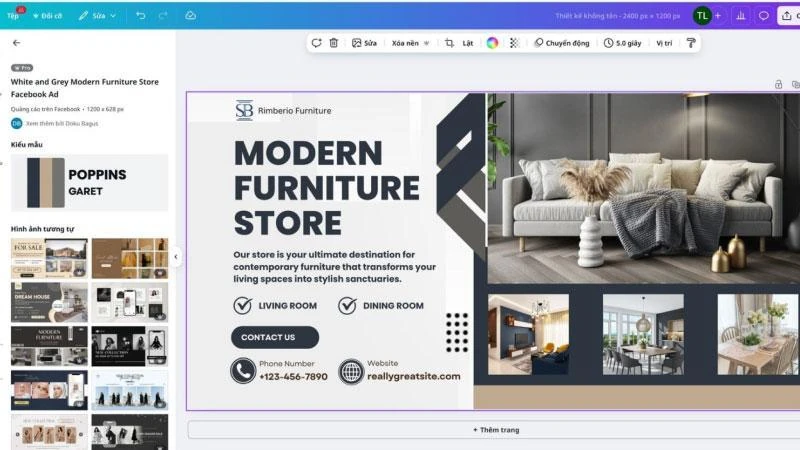800x450 pixels.
Task: Open Chuyển động animation options
Action: click(561, 43)
